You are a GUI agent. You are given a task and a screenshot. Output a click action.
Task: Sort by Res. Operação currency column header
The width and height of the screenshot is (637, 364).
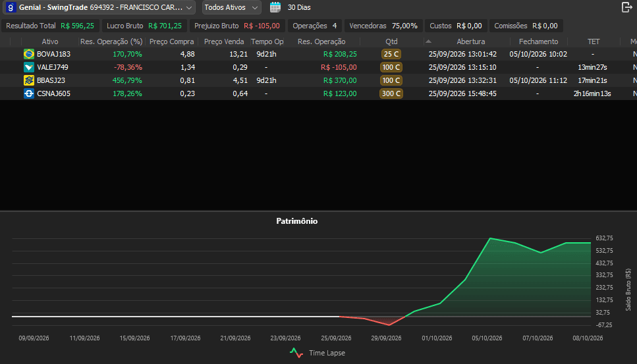point(321,41)
